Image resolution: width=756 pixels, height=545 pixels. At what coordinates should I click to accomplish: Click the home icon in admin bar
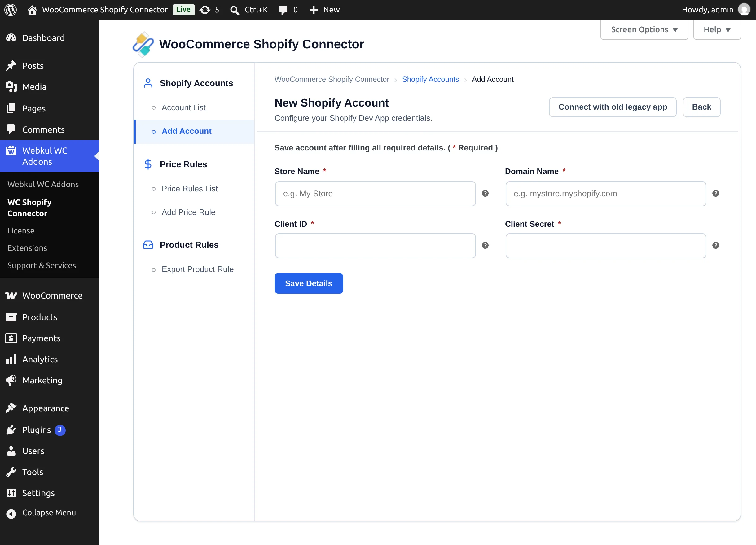[32, 10]
